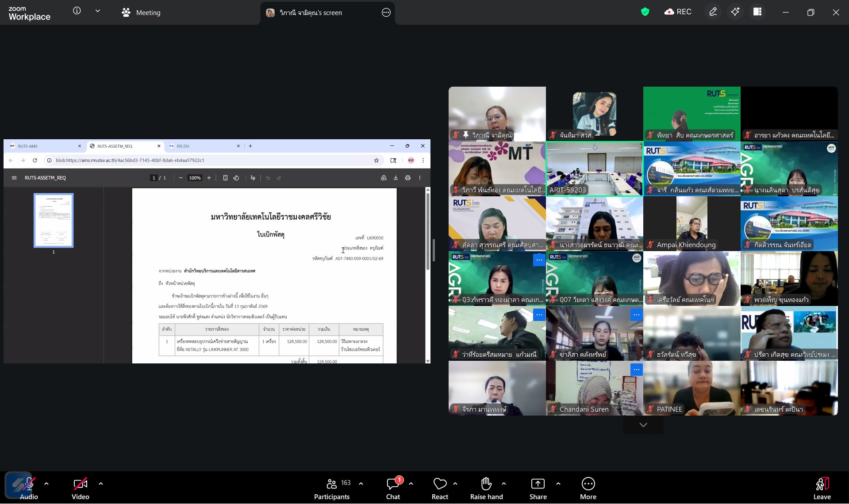
Task: Select the Meeting tab
Action: (141, 13)
